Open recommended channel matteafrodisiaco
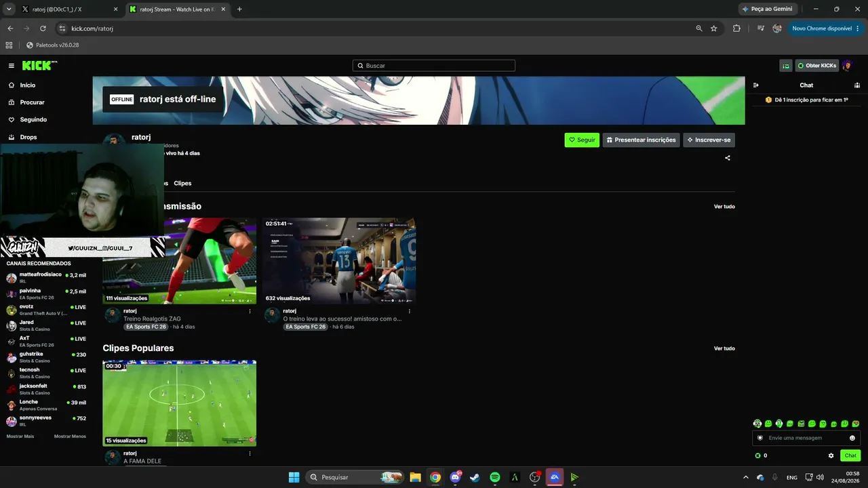The height and width of the screenshot is (488, 868). coord(46,278)
